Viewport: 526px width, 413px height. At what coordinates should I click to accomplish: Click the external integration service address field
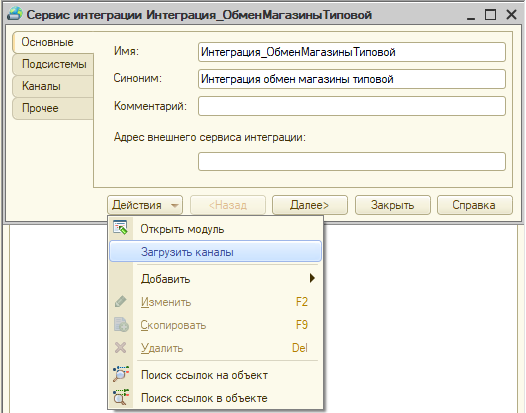(352, 161)
